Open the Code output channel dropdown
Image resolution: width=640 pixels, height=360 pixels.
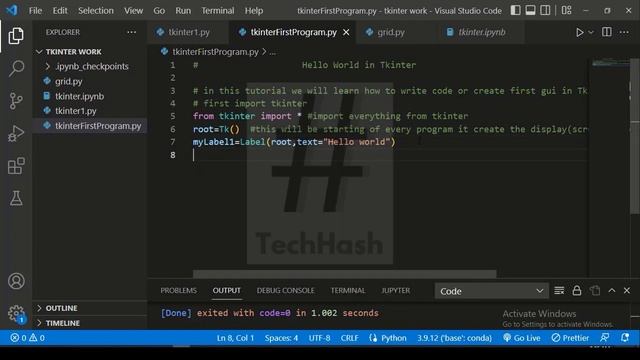[x=491, y=291]
